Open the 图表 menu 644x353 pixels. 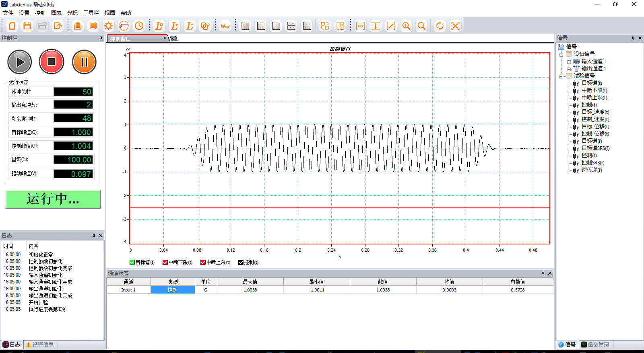(x=56, y=13)
